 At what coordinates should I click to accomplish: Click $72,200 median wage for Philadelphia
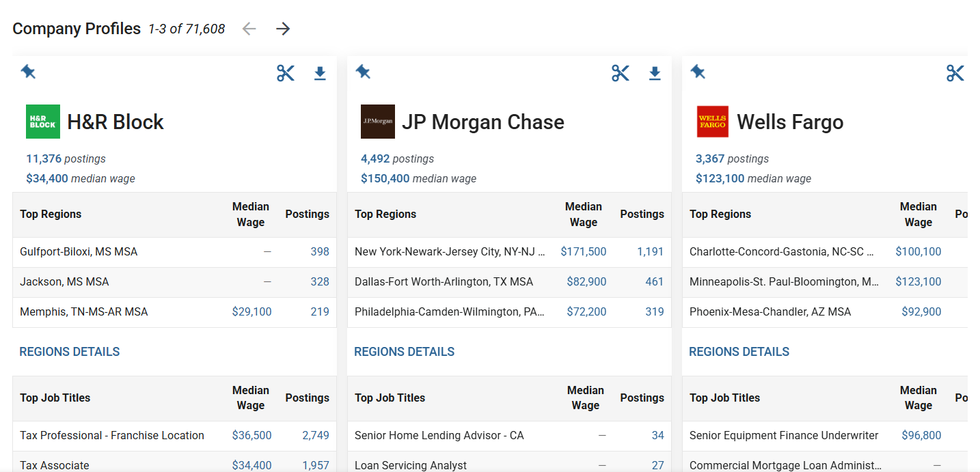pyautogui.click(x=587, y=312)
